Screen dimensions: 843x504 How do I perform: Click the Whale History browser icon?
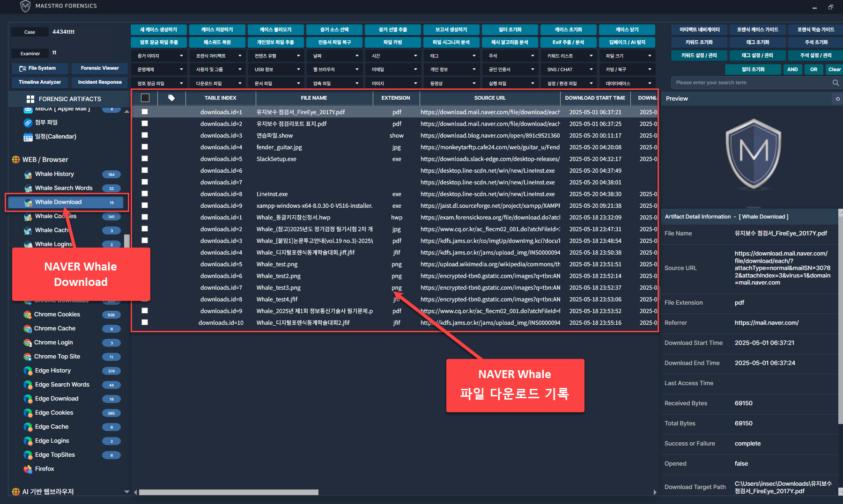28,175
